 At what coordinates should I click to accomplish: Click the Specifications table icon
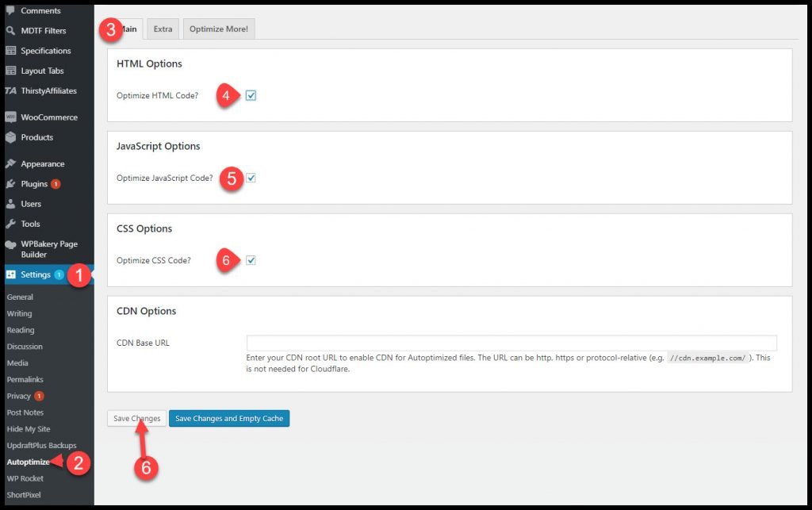pyautogui.click(x=10, y=51)
